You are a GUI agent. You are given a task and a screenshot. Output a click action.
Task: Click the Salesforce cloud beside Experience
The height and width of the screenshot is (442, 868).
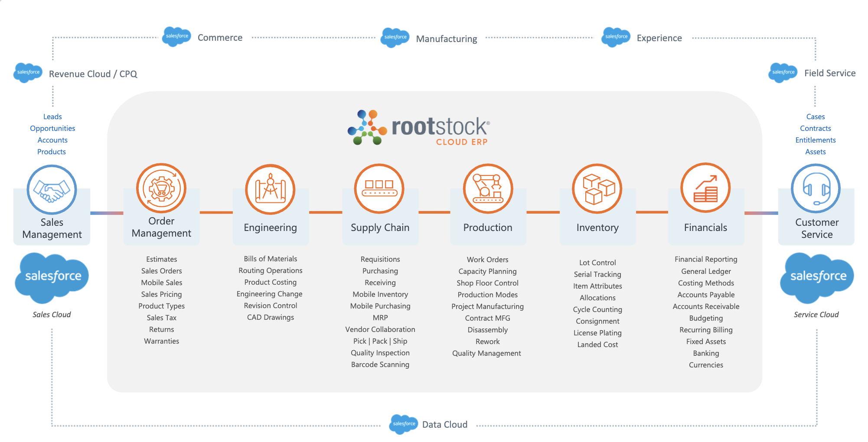[616, 37]
